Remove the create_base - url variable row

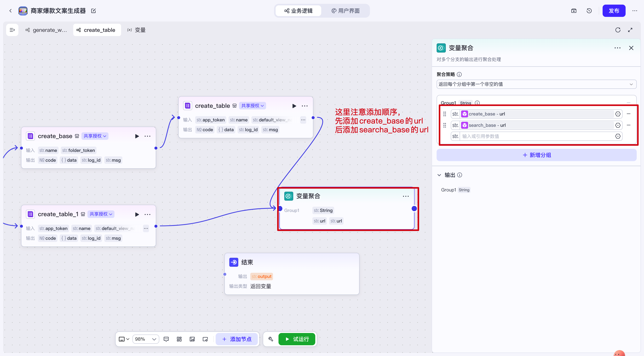[x=628, y=114]
